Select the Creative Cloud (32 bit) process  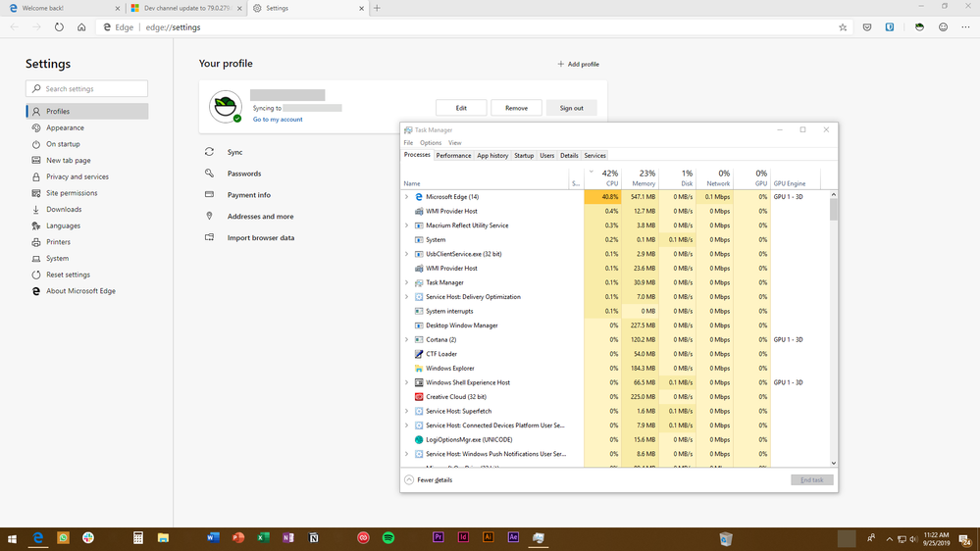coord(615,397)
